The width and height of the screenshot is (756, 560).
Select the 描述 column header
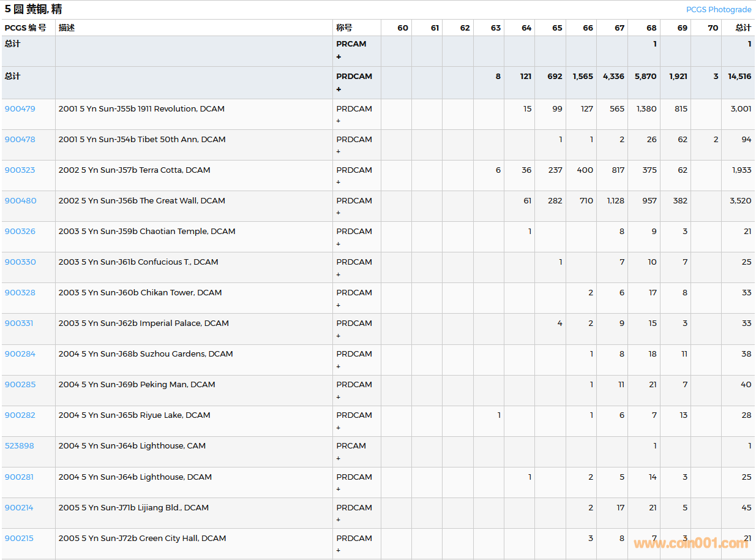tap(67, 28)
